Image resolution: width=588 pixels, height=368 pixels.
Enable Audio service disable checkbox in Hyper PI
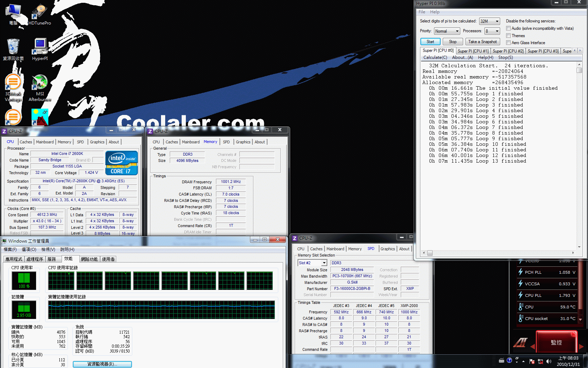click(508, 28)
